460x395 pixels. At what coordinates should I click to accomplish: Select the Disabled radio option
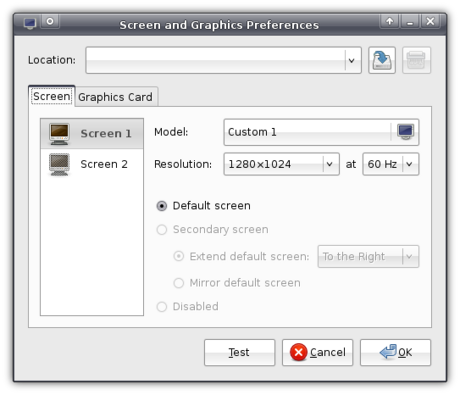tap(162, 307)
